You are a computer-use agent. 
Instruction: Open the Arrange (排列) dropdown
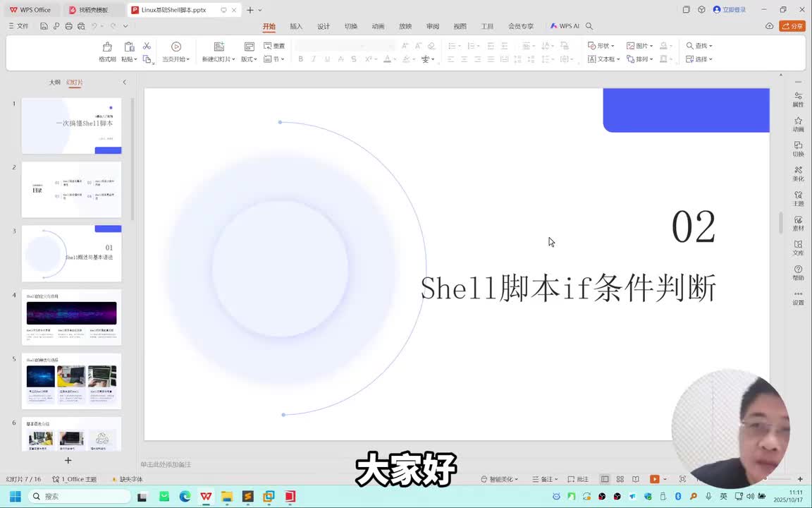(639, 59)
